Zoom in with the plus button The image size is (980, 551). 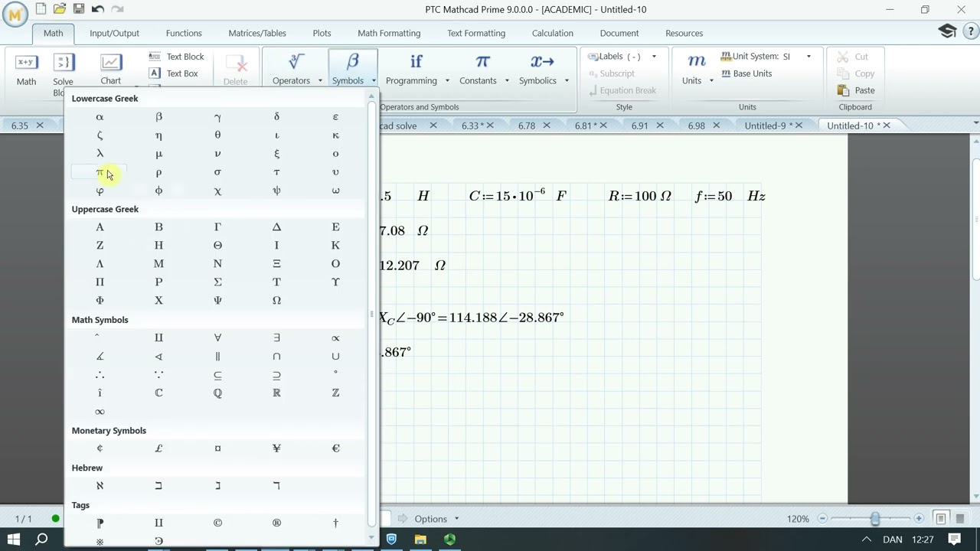point(919,519)
